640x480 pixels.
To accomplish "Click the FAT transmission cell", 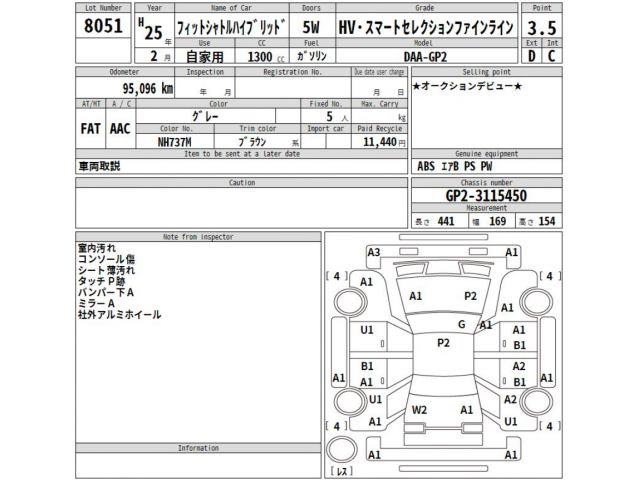I will [90, 129].
